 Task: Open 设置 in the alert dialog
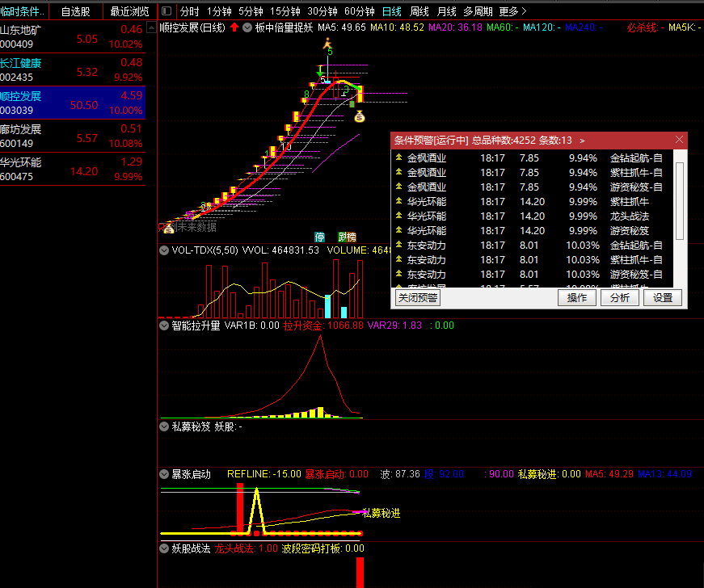click(663, 298)
